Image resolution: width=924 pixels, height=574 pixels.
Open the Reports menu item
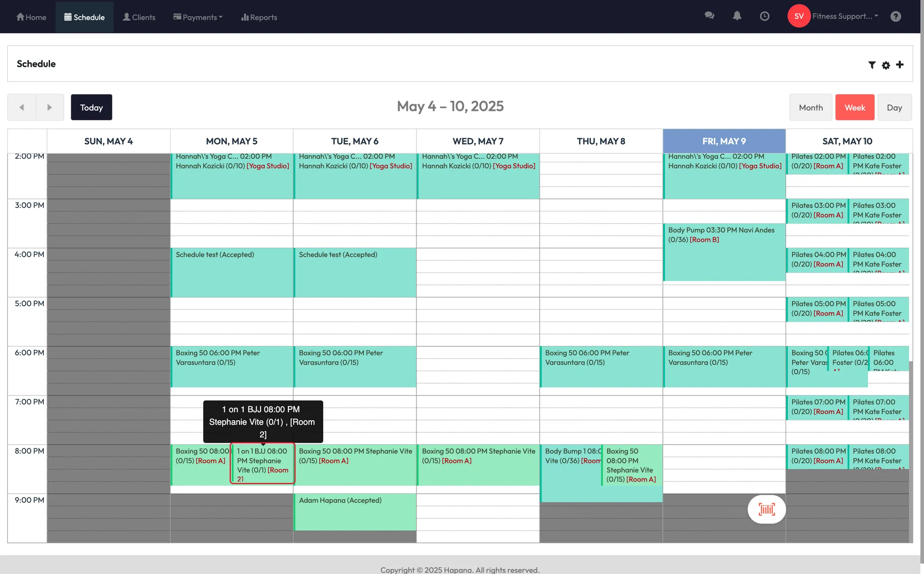(x=259, y=17)
